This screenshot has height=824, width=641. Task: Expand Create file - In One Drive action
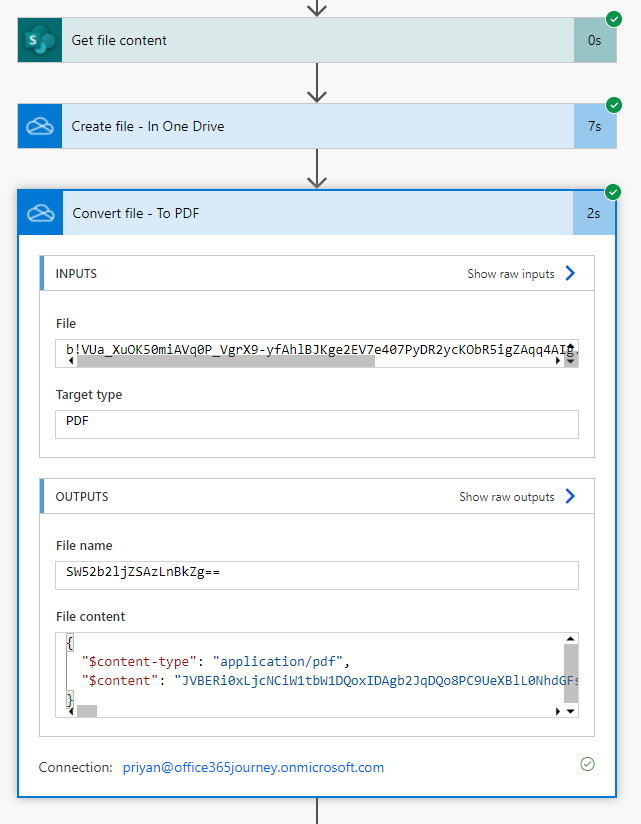pyautogui.click(x=317, y=126)
